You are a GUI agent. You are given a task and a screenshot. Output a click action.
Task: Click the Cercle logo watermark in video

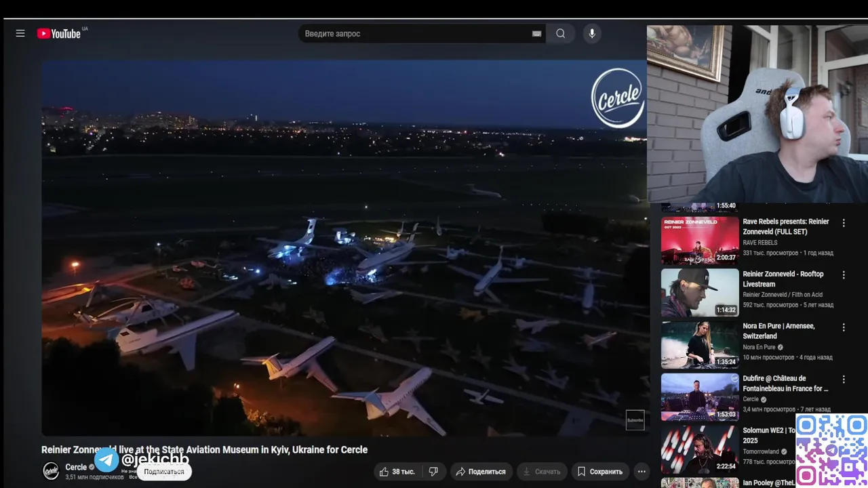point(617,97)
